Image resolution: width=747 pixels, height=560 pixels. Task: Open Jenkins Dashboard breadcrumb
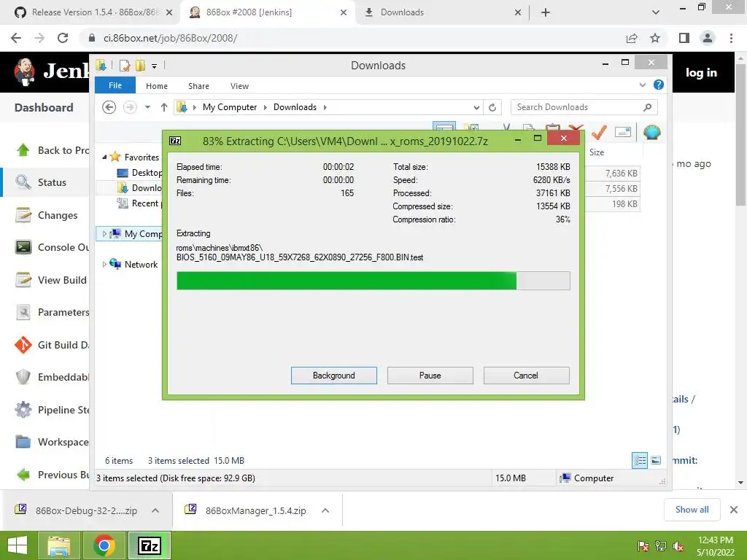(44, 108)
